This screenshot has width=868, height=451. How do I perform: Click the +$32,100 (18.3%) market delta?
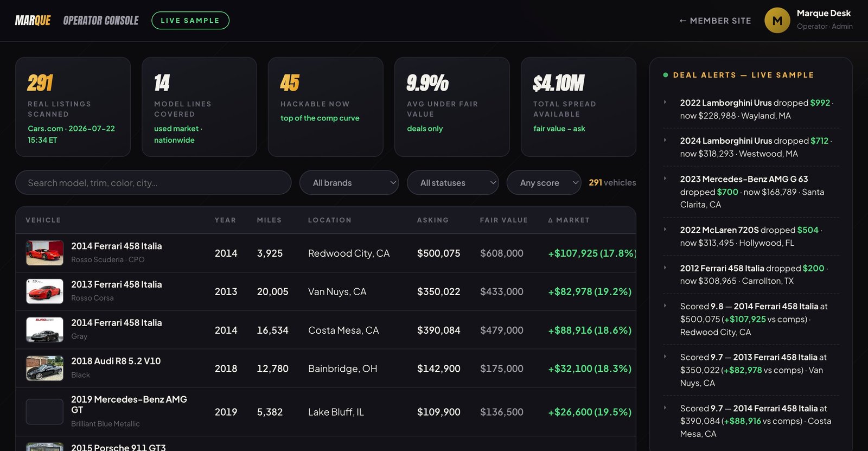[590, 369]
